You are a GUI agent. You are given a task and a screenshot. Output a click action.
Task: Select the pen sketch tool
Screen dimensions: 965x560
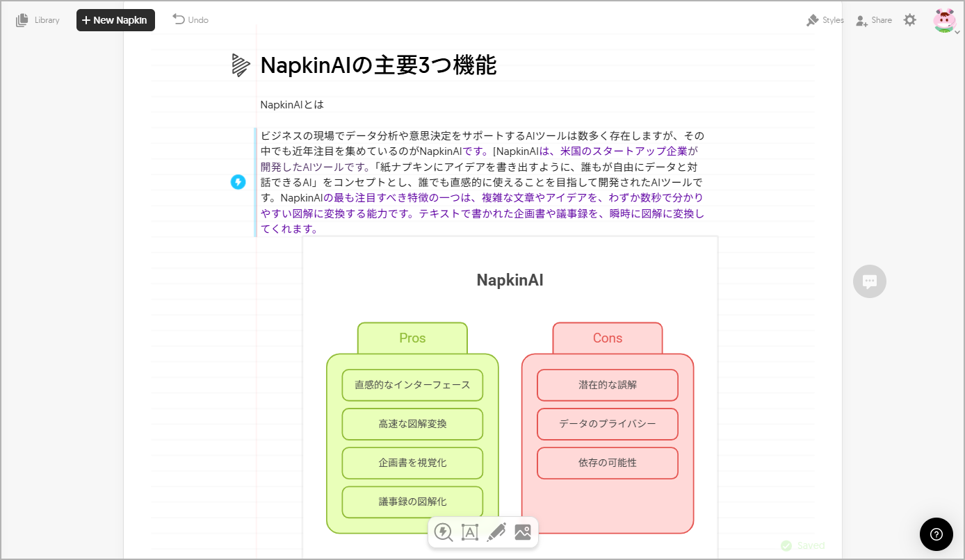[496, 532]
